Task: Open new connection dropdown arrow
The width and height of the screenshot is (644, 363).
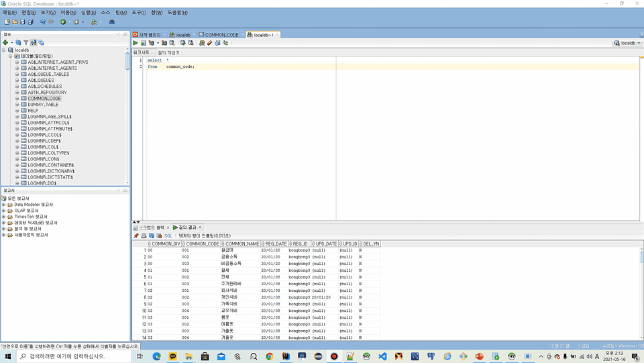Action: point(11,42)
